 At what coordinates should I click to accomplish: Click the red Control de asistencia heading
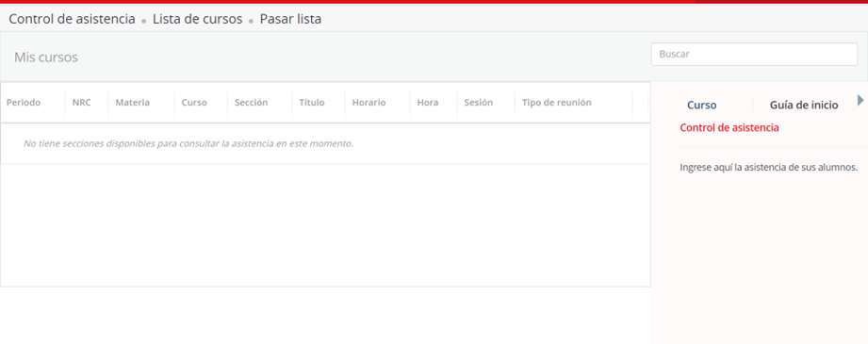(x=729, y=128)
